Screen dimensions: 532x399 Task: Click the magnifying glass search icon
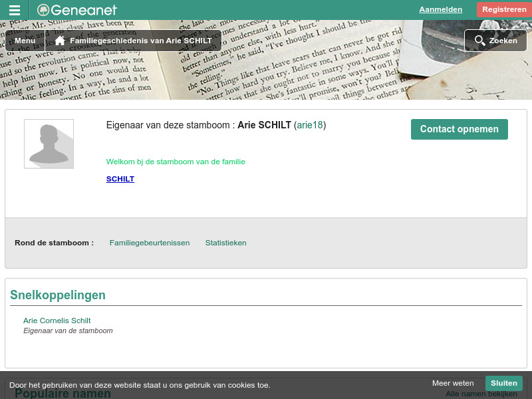pos(480,41)
